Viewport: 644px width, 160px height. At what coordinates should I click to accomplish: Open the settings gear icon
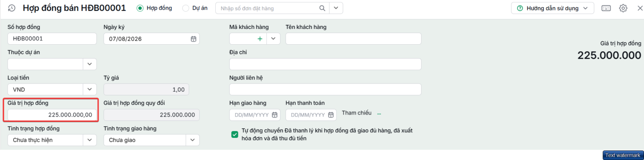click(x=623, y=8)
